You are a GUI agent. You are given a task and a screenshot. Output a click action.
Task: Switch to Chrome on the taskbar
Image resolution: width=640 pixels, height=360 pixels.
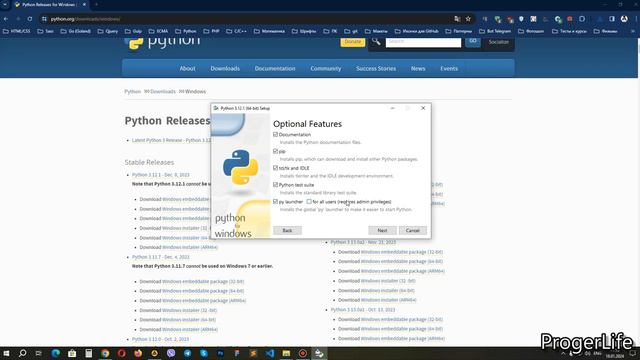point(105,353)
